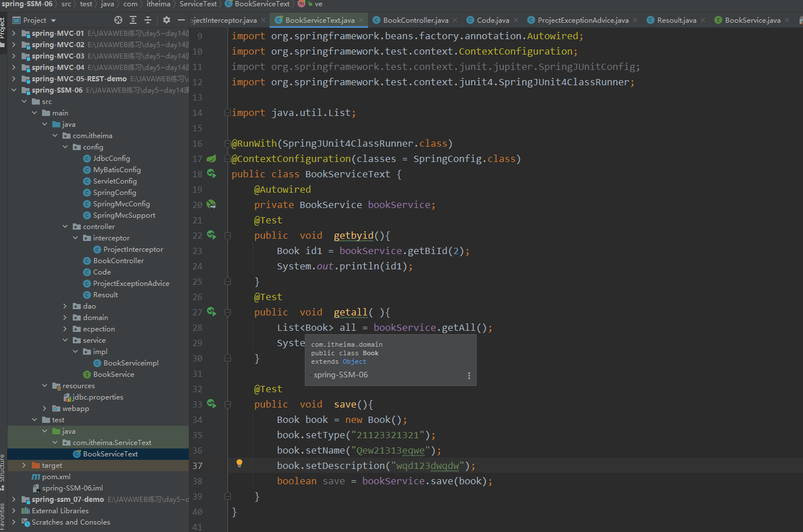The height and width of the screenshot is (532, 803).
Task: Click Spring leaf gutter icon at line 17
Action: [212, 159]
